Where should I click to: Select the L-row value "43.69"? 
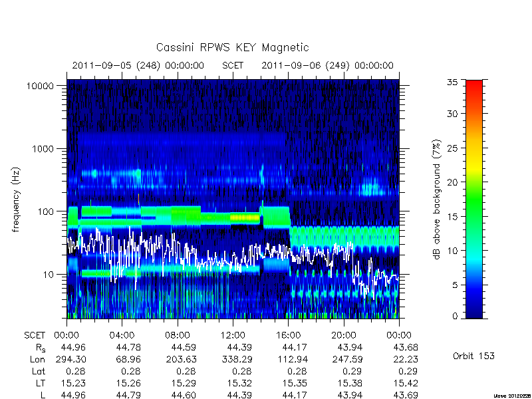pos(406,395)
